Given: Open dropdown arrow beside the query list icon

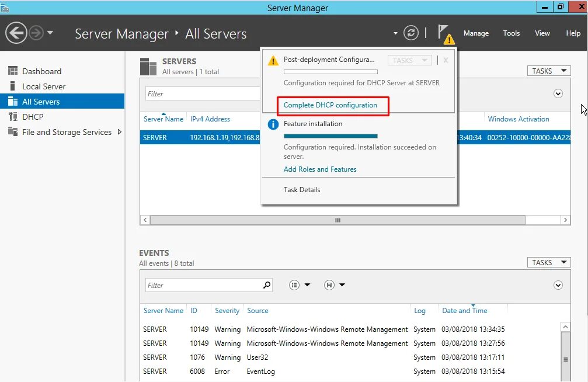Looking at the screenshot, I should tap(307, 285).
